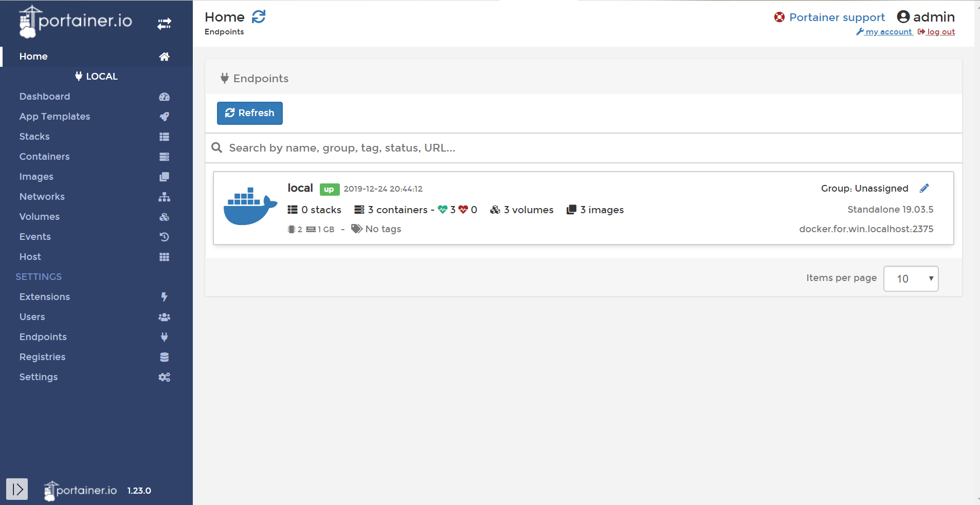Screen dimensions: 980x505
Task: Click the '3 containers' count text
Action: click(x=397, y=210)
